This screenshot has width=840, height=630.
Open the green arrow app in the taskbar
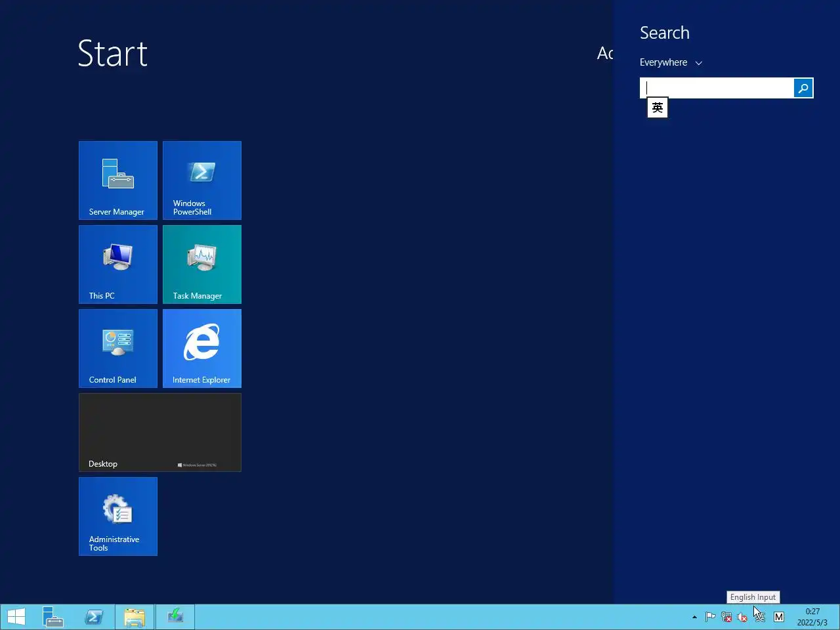[175, 617]
